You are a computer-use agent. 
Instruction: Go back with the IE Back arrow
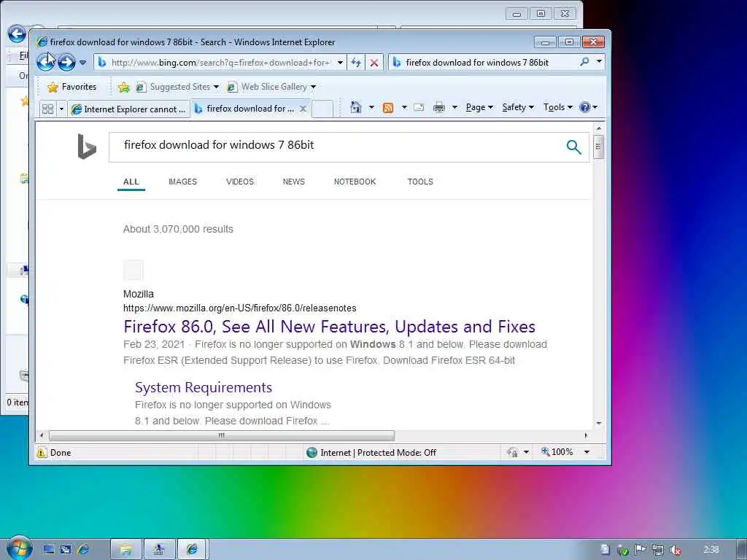46,62
